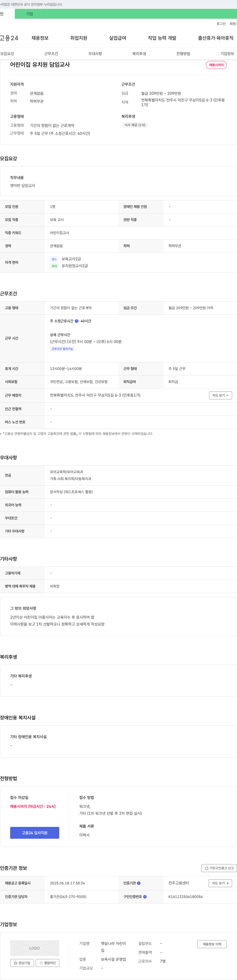Jump to the 근무조건 section tab

tap(51, 54)
